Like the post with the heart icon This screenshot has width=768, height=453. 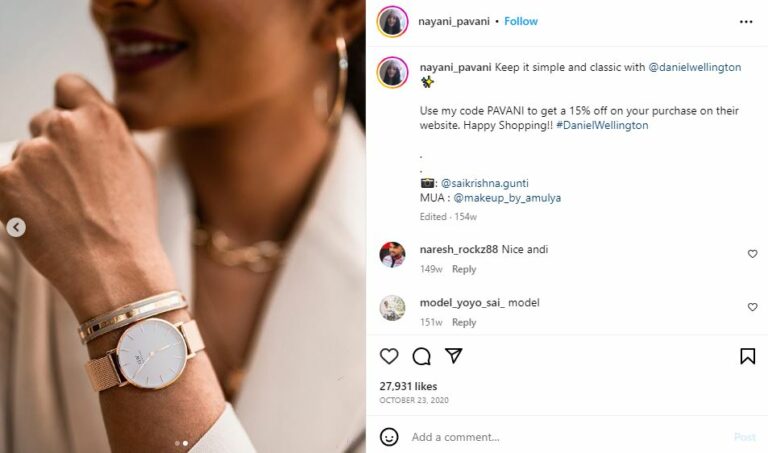pos(389,356)
